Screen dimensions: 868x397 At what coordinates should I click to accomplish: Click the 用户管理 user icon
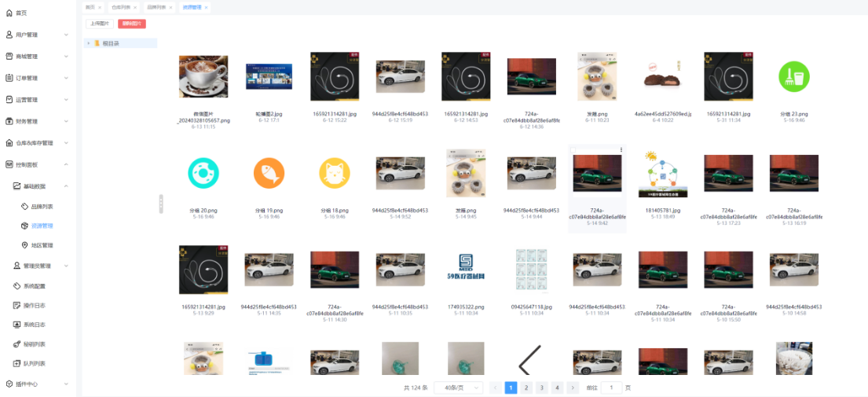pyautogui.click(x=9, y=35)
